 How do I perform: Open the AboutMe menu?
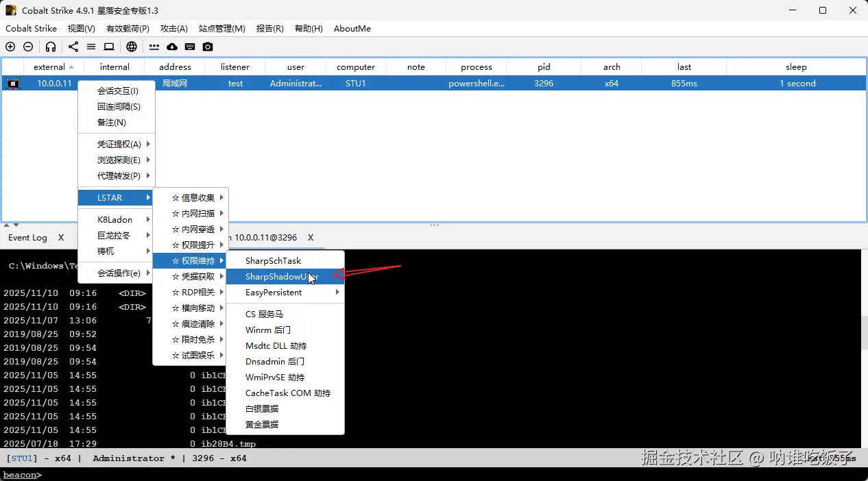(x=352, y=29)
